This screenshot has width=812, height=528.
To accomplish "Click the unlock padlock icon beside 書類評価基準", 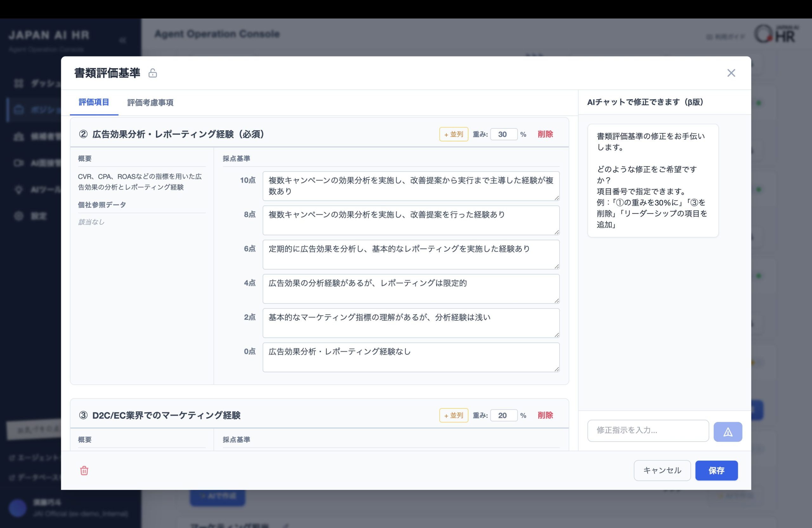I will click(x=153, y=73).
